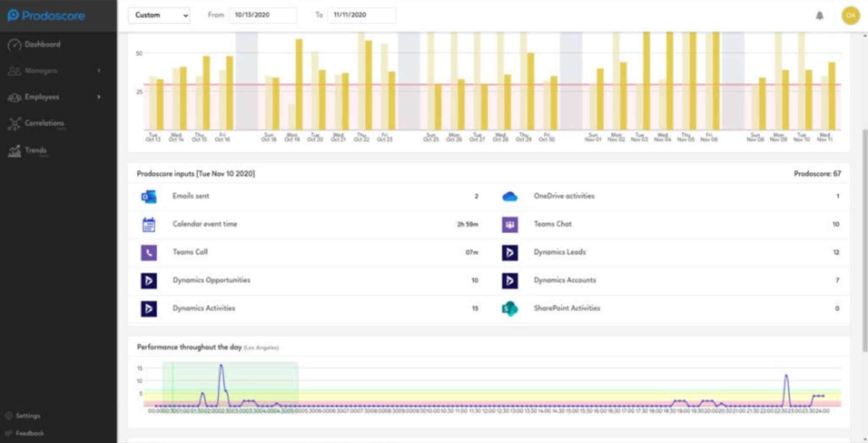Open Feedback in the sidebar
This screenshot has height=443, width=868.
pos(30,433)
